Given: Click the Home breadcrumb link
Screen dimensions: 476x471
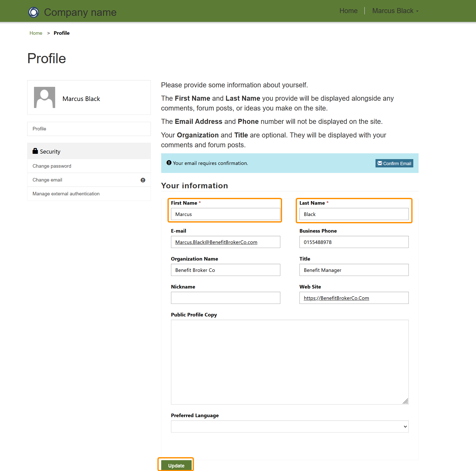Looking at the screenshot, I should [36, 33].
